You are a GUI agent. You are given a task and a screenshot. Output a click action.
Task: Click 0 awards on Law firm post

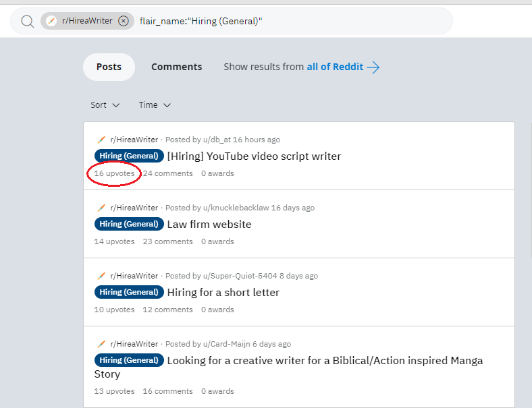217,241
